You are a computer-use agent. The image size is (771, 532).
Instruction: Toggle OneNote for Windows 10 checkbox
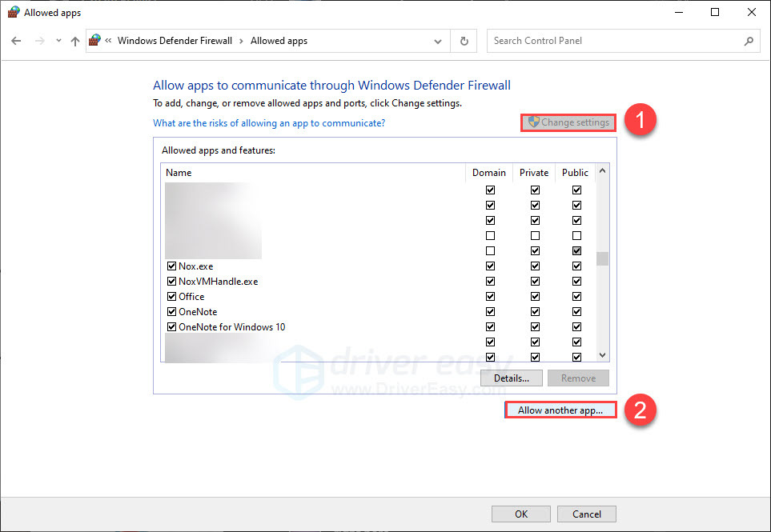point(171,327)
